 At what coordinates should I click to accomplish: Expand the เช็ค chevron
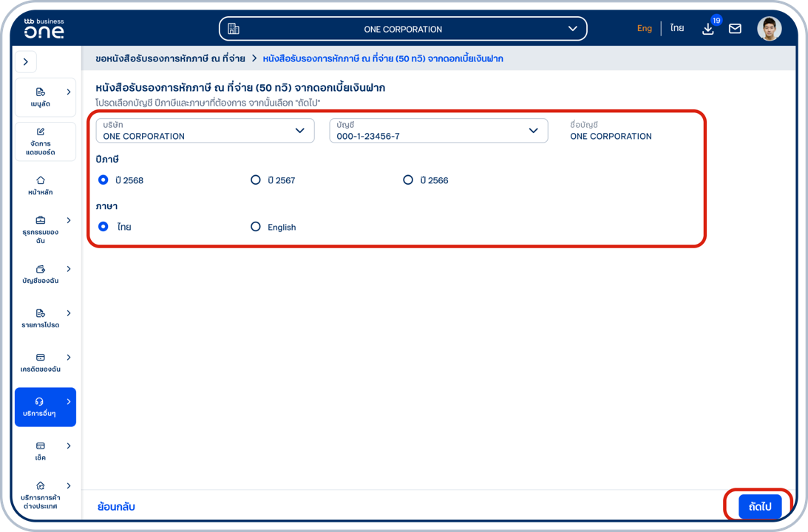69,446
